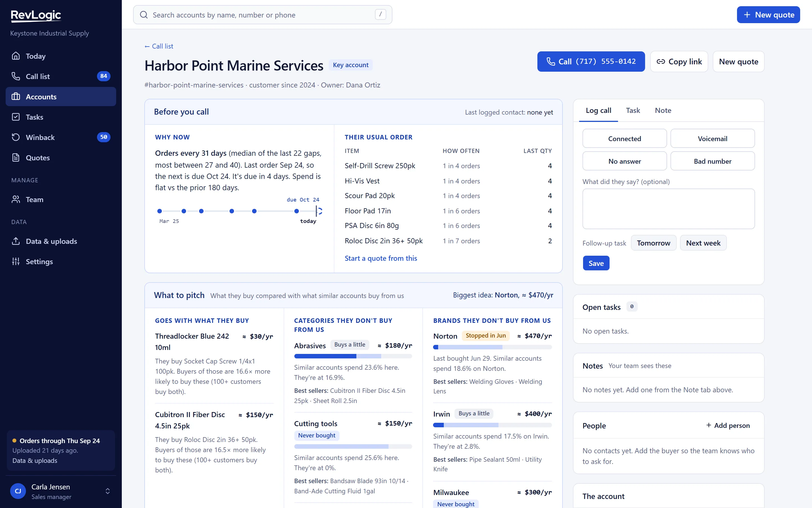
Task: Open the Data & uploads link in status card
Action: click(x=35, y=461)
